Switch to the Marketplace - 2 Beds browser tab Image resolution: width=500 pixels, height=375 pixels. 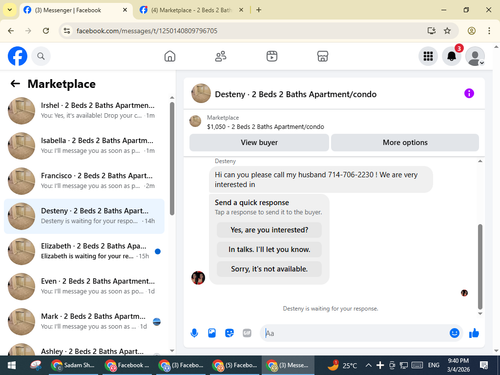(190, 10)
